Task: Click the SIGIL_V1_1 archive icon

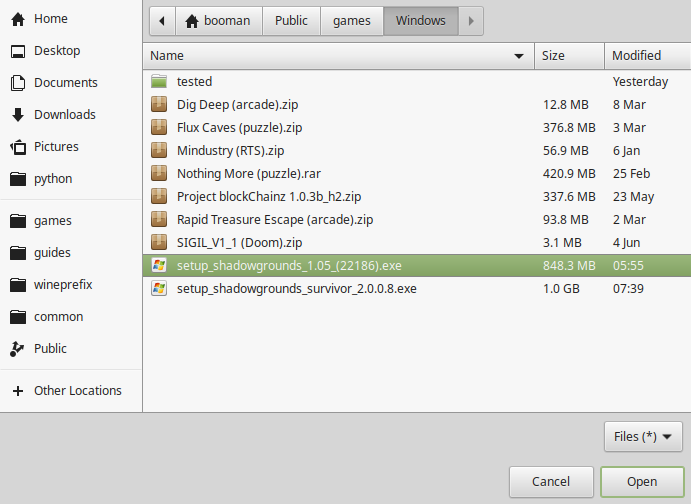Action: [x=159, y=242]
